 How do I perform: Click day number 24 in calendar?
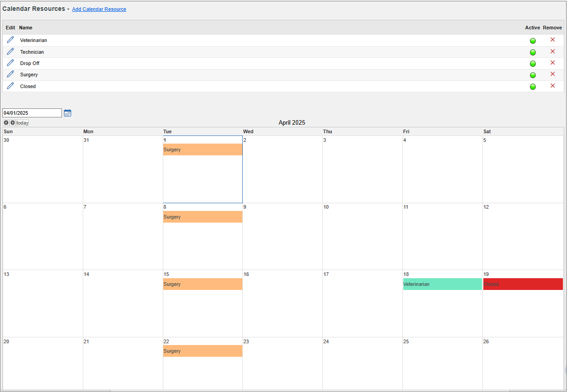coord(326,341)
